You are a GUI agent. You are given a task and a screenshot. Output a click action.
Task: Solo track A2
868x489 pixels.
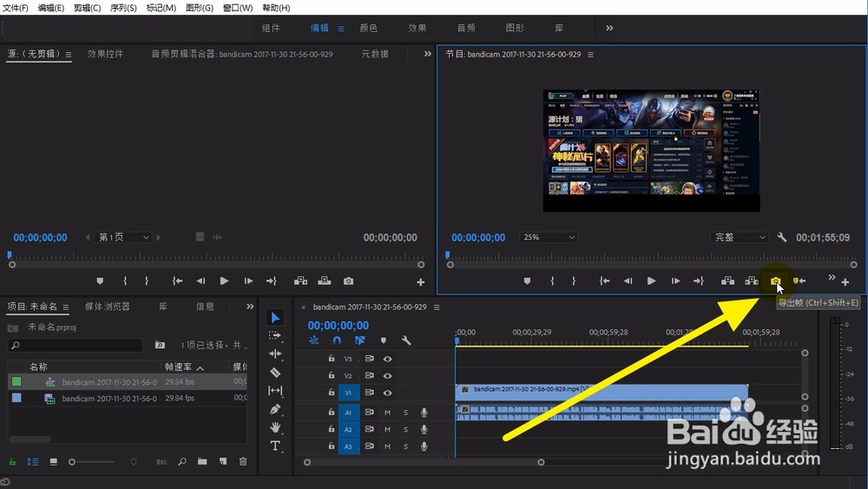point(405,429)
